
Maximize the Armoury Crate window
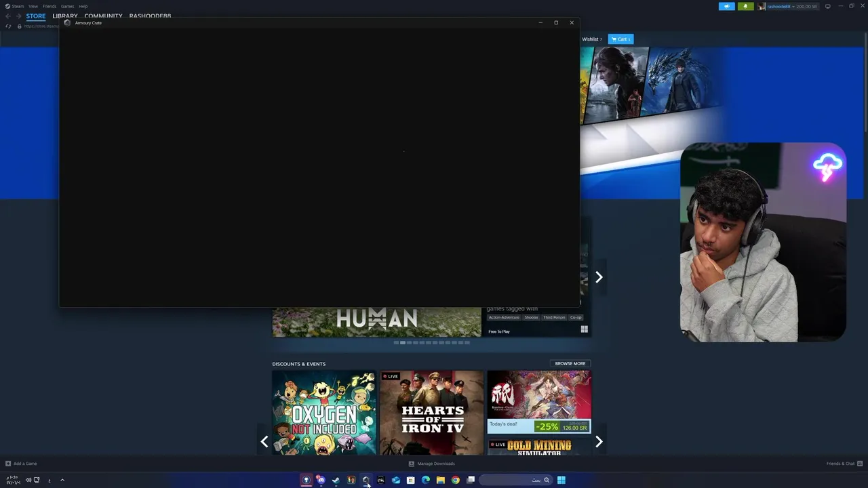[x=556, y=22]
